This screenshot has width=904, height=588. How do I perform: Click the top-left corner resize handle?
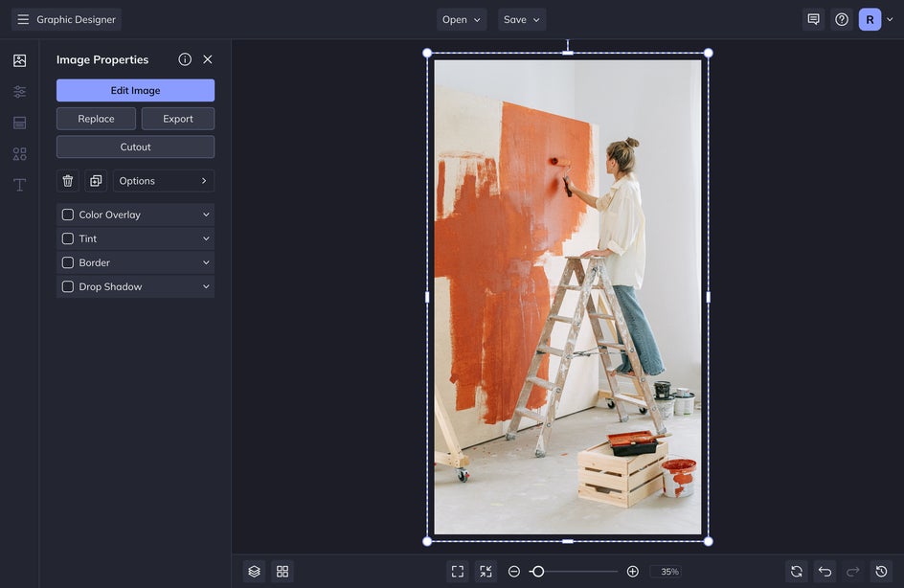pos(427,53)
